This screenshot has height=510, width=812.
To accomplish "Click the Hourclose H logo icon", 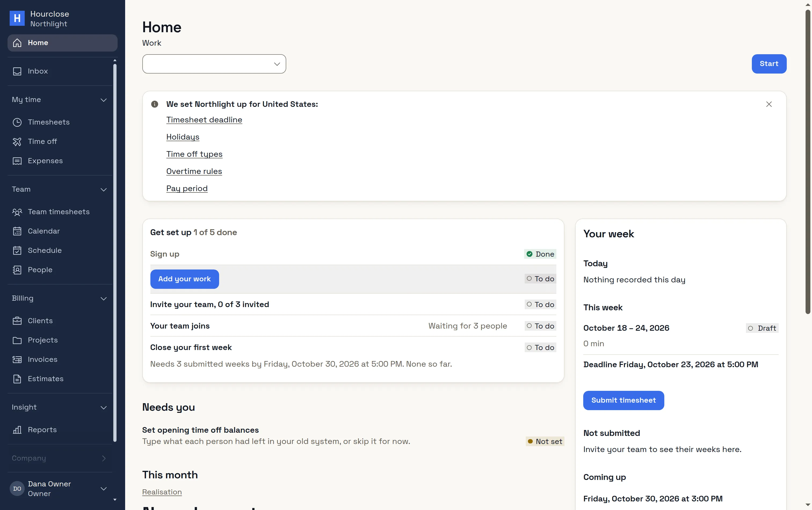I will coord(17,18).
